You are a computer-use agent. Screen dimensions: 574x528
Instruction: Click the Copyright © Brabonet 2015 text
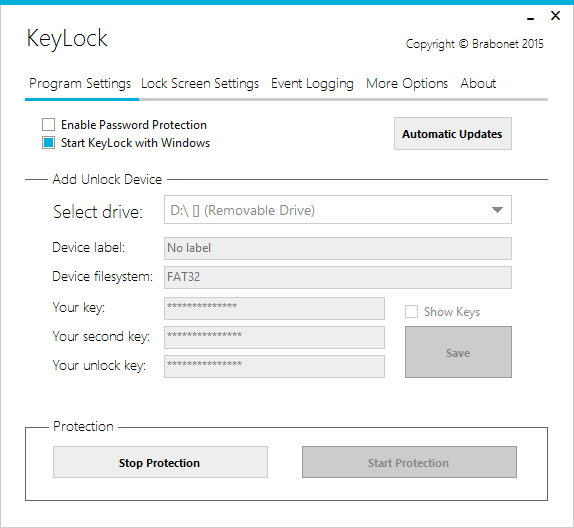[x=474, y=44]
